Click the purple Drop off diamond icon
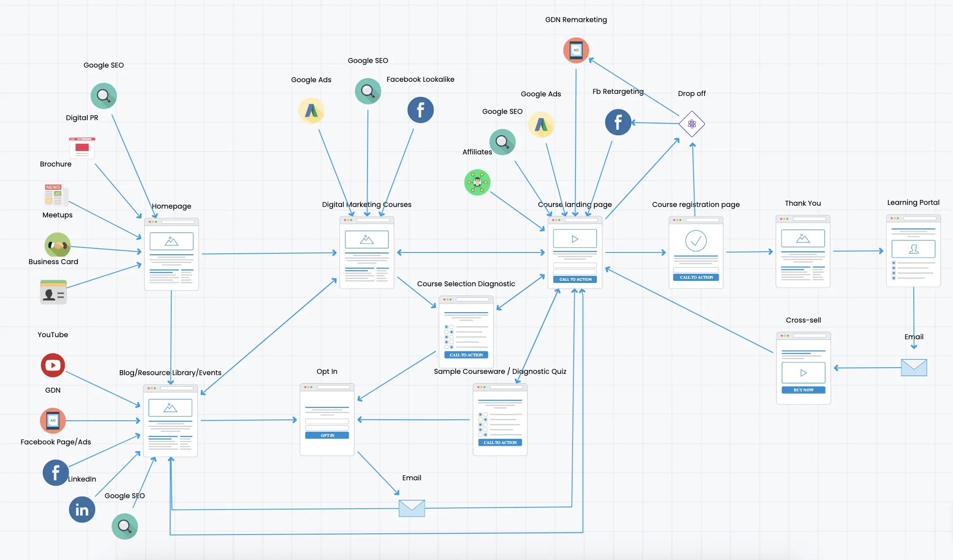The image size is (953, 560). [692, 124]
